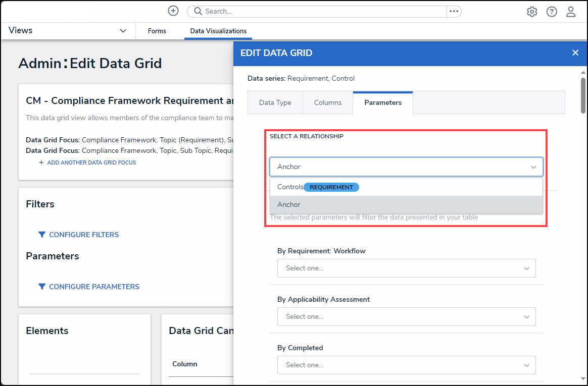Screen dimensions: 588x386
Task: Choose the Anchor option in list
Action: [x=289, y=205]
